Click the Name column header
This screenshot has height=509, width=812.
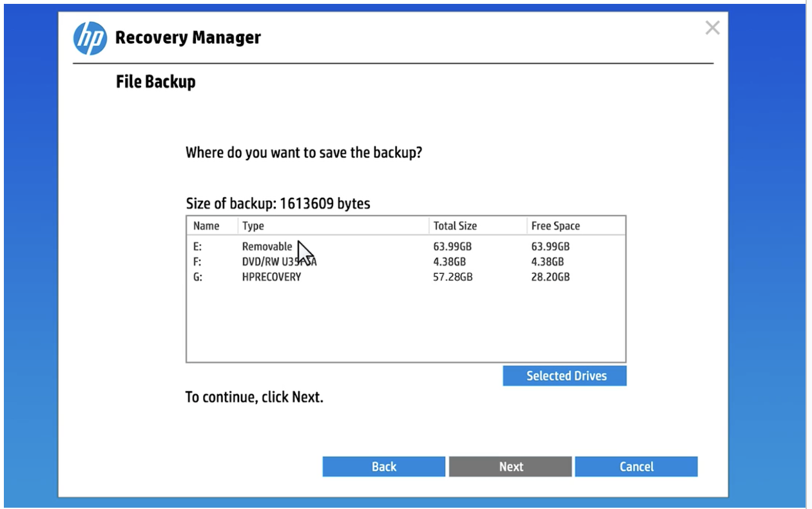207,226
